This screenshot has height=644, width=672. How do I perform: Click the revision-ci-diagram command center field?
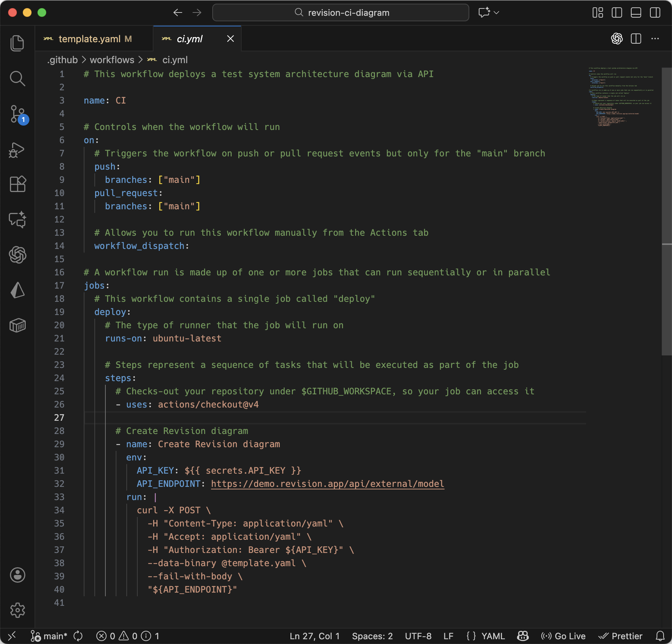[x=340, y=12]
